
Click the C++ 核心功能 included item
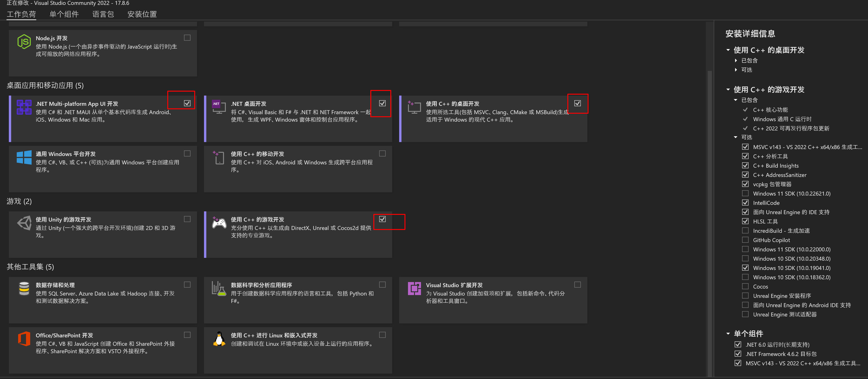pos(770,110)
